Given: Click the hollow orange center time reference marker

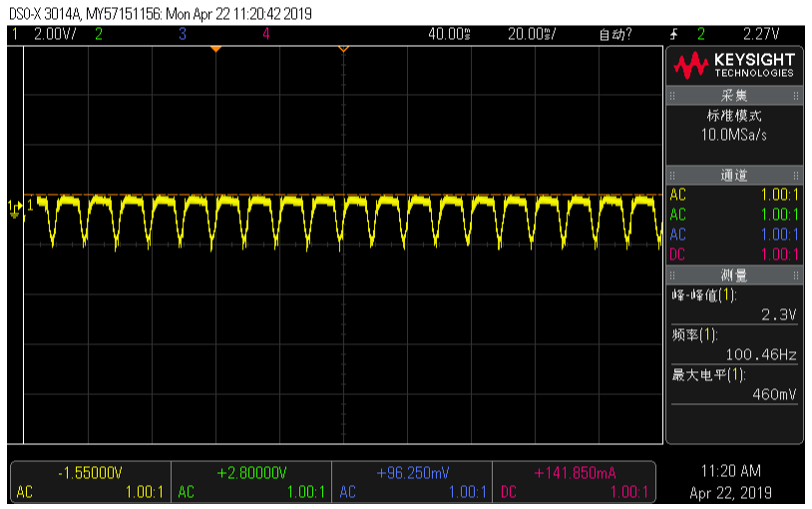Looking at the screenshot, I should coord(343,49).
